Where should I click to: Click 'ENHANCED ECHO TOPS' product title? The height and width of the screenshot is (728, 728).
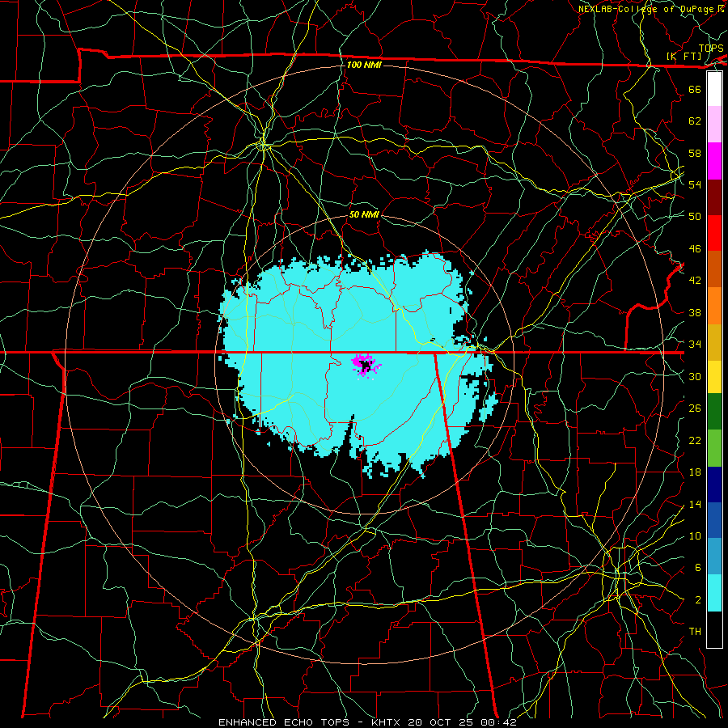click(x=283, y=722)
